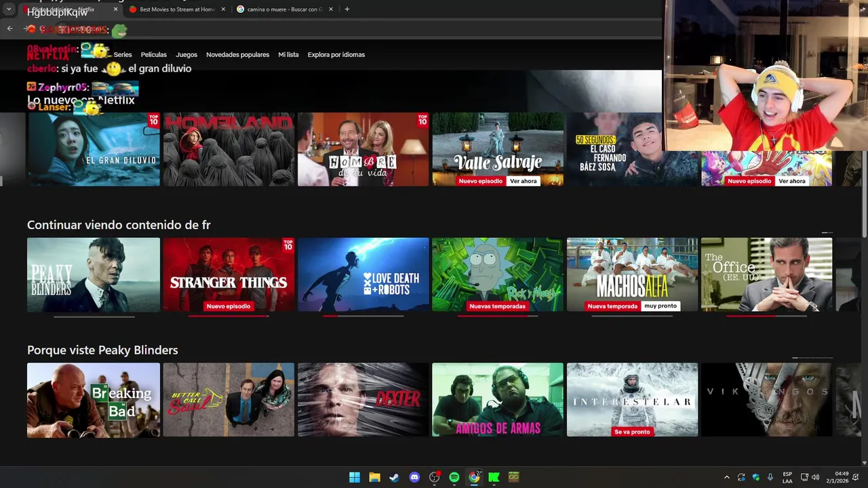Viewport: 868px width, 488px height.
Task: Launch Steam from the taskbar
Action: point(394,477)
